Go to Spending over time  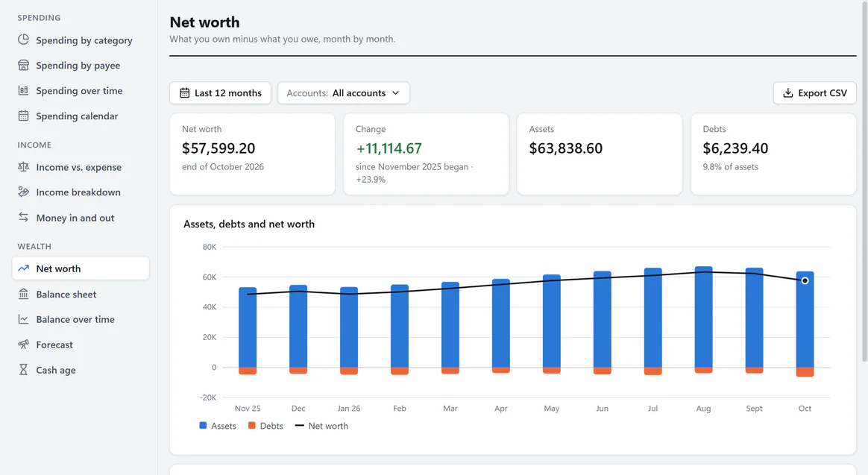click(81, 90)
